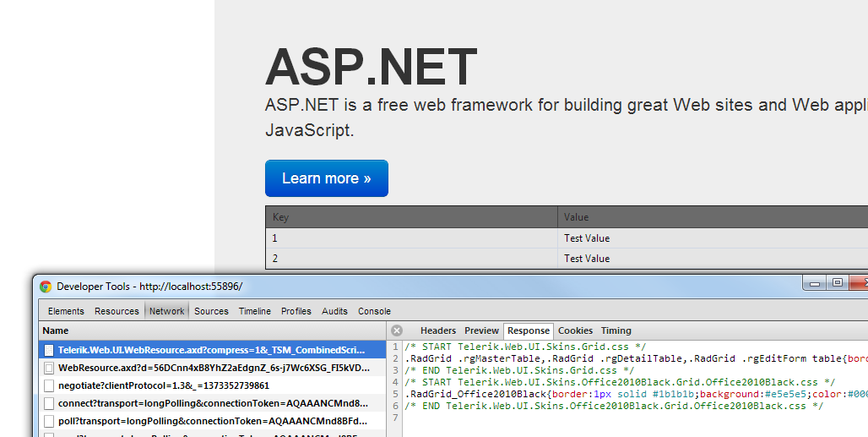Click line 6 END Office2010Black.css comment
The height and width of the screenshot is (437, 868).
click(614, 406)
